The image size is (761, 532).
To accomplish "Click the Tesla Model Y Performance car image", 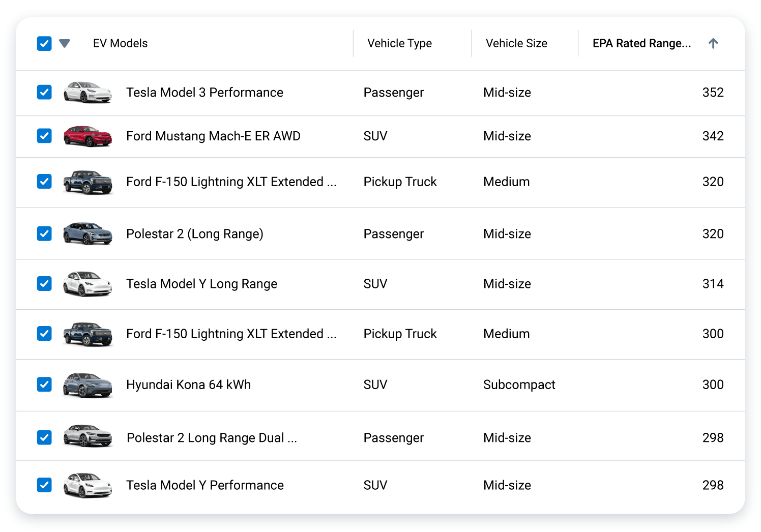I will pyautogui.click(x=87, y=486).
